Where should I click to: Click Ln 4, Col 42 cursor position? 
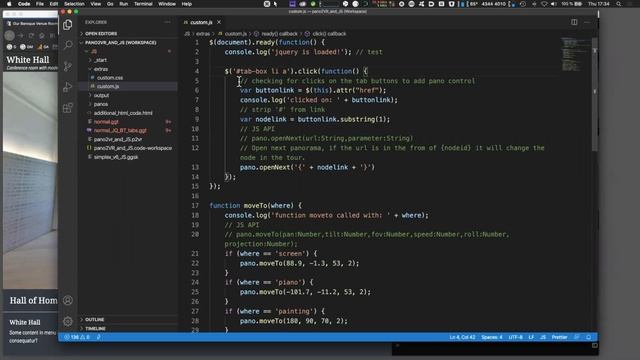click(x=462, y=337)
